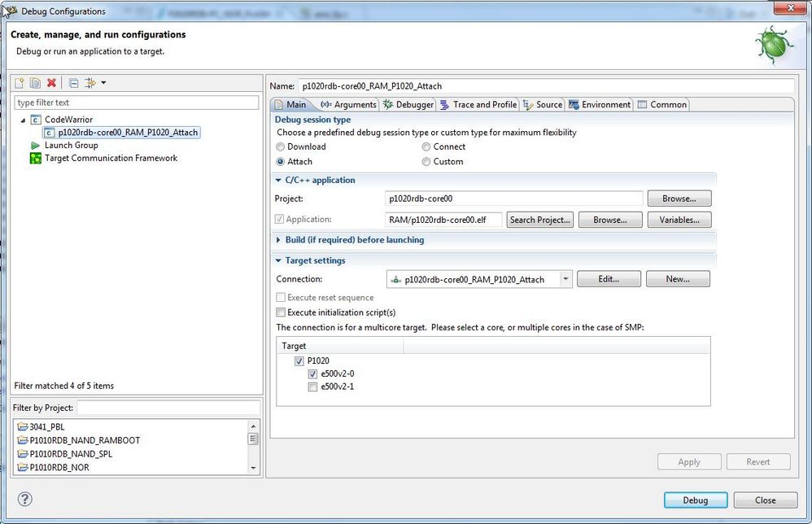Click the New launch configuration icon
The width and height of the screenshot is (812, 524).
(x=20, y=83)
